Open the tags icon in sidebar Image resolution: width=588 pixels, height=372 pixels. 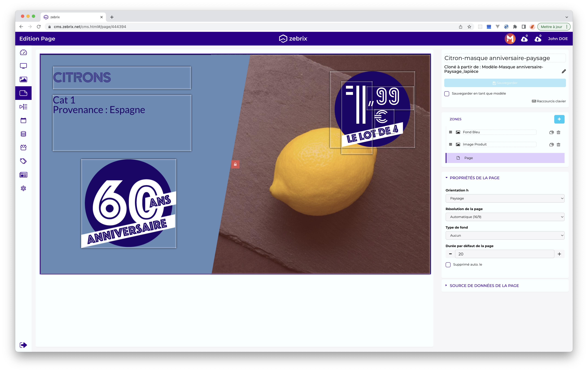pyautogui.click(x=23, y=161)
